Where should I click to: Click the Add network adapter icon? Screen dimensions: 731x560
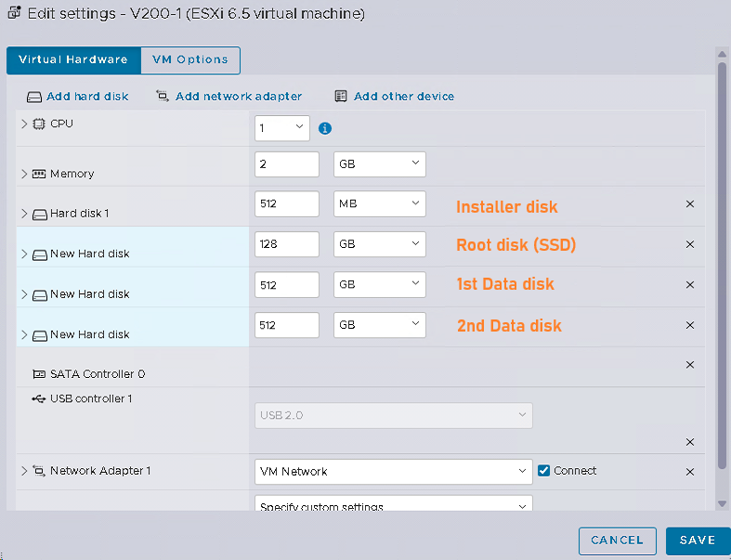[x=163, y=96]
